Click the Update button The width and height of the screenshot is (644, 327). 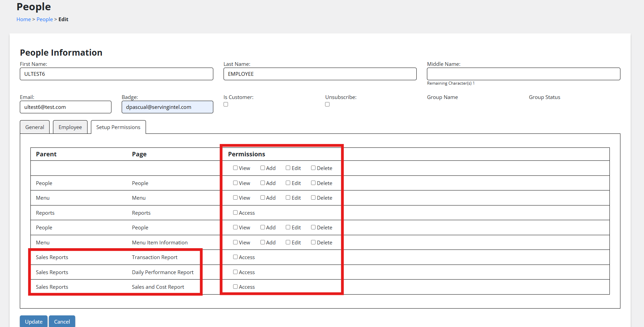(x=33, y=321)
